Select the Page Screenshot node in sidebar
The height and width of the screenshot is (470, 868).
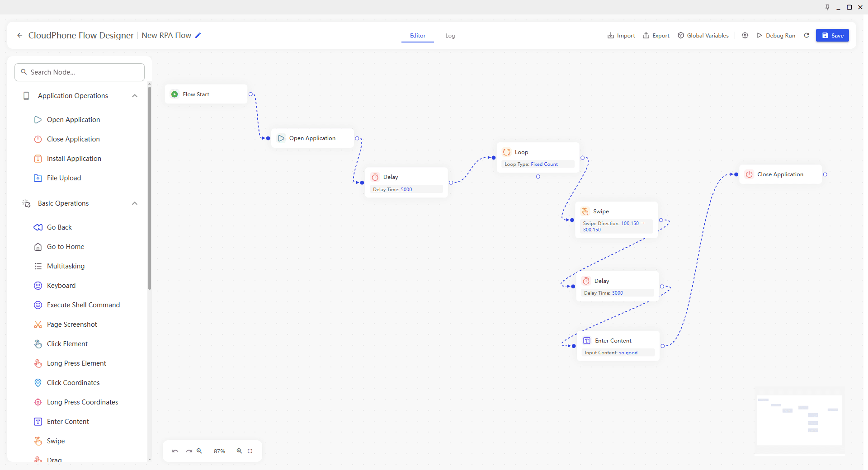[72, 324]
